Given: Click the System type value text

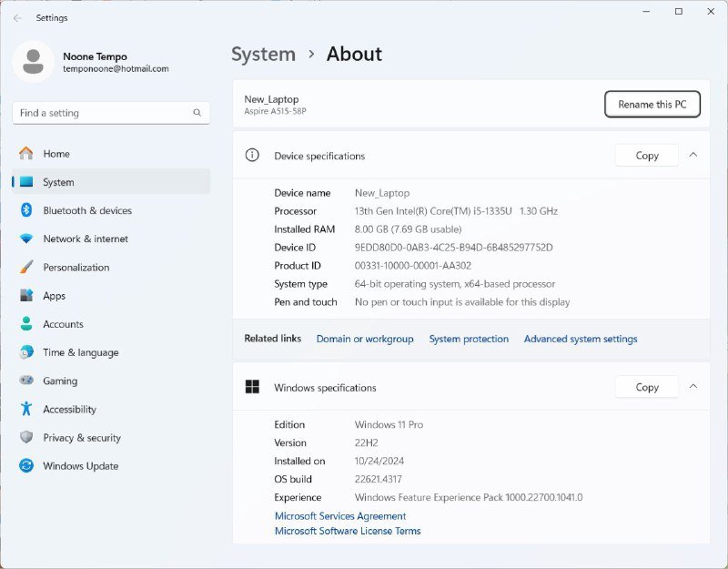Looking at the screenshot, I should (454, 284).
